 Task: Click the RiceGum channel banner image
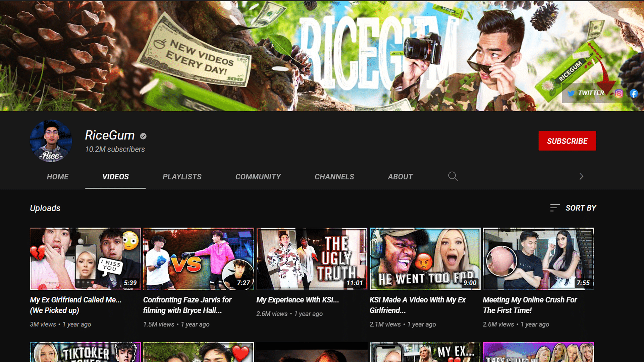[322, 56]
